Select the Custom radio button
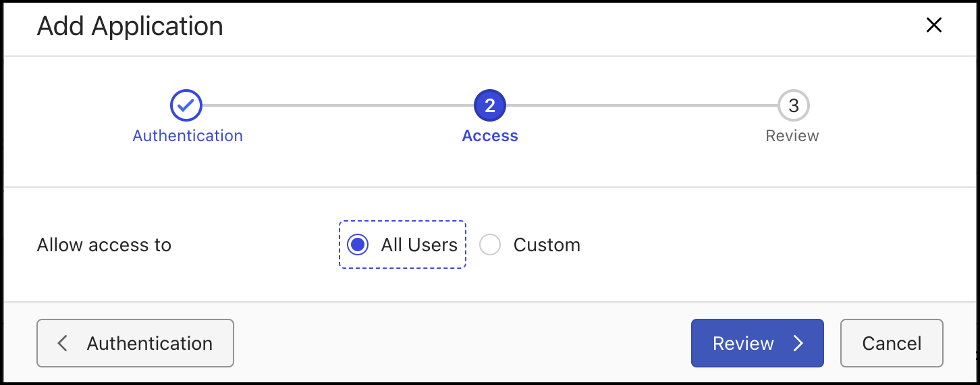The image size is (980, 385). (490, 245)
